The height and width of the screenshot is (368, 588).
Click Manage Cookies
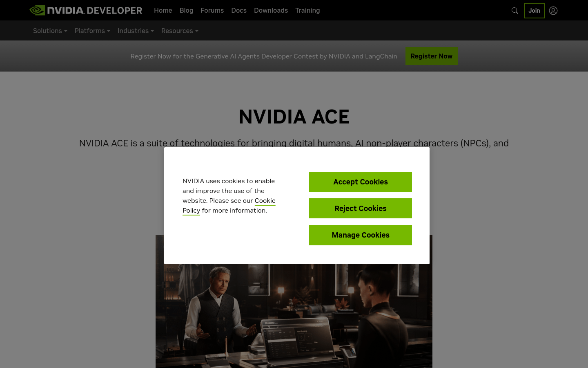point(361,235)
